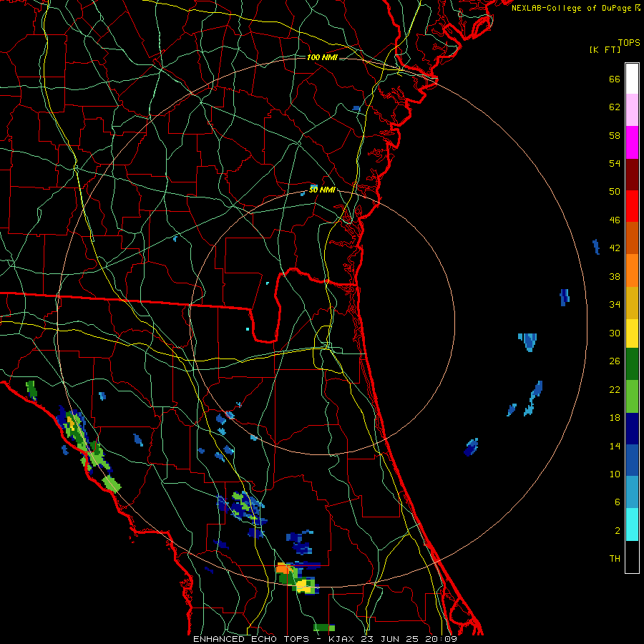Viewport: 644px width, 644px height.
Task: Click the legend value "62"
Action: click(x=615, y=107)
